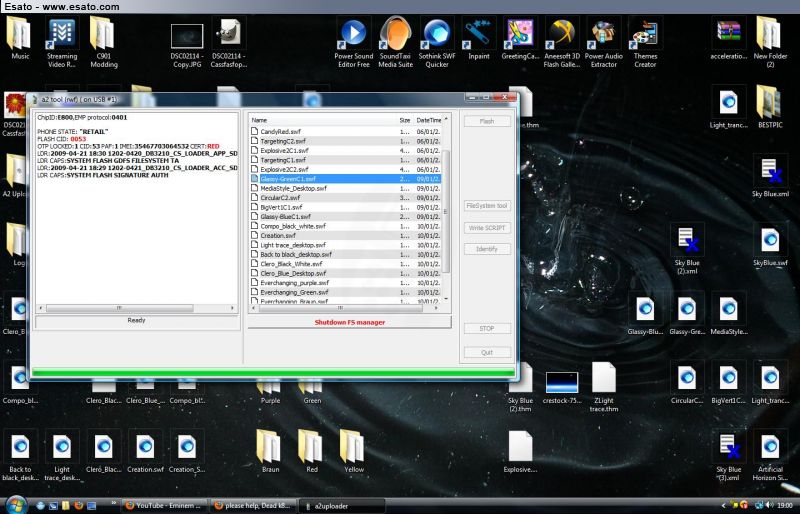Select Creation.swf desktop icon
Viewport: 800px width, 514px height.
click(x=145, y=451)
